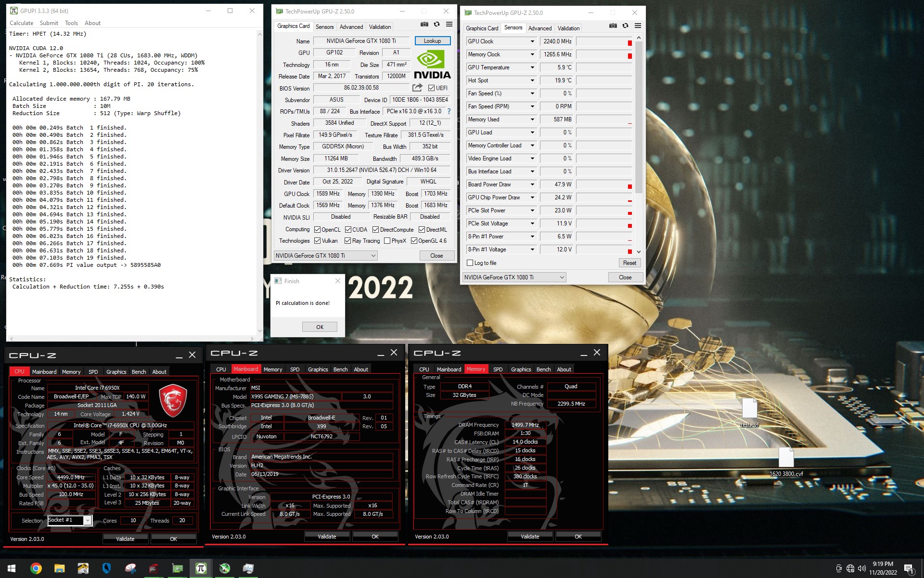The width and height of the screenshot is (924, 578).
Task: Toggle the UEFI checkbox
Action: pos(431,88)
